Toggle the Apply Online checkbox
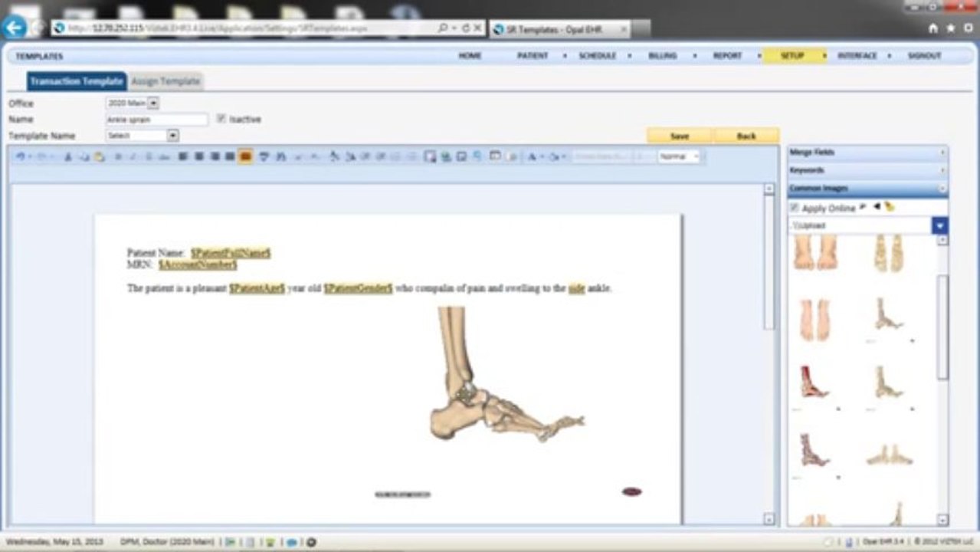Viewport: 980px width, 552px height. point(794,208)
